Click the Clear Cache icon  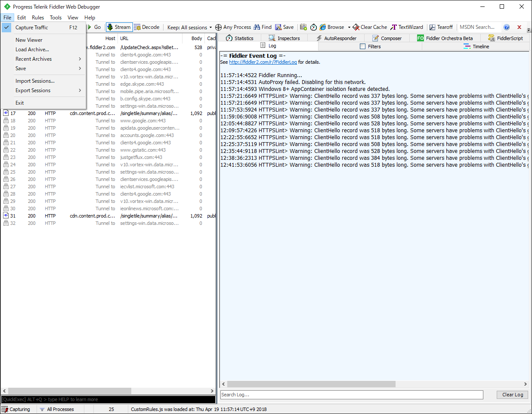(x=369, y=27)
